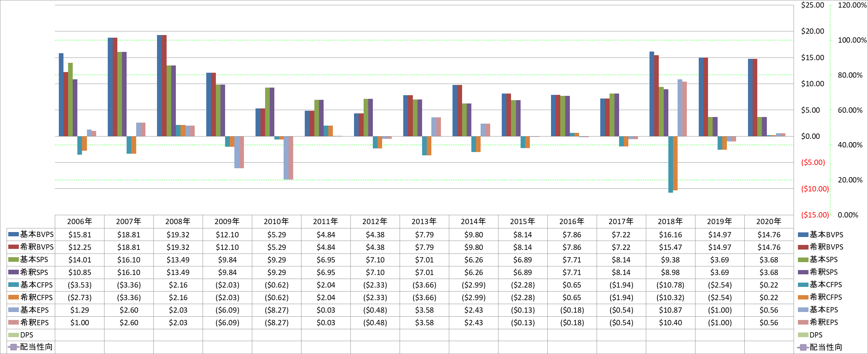Click the 希釈BVPS cell $12.25 for 2006年
The width and height of the screenshot is (868, 354).
80,247
